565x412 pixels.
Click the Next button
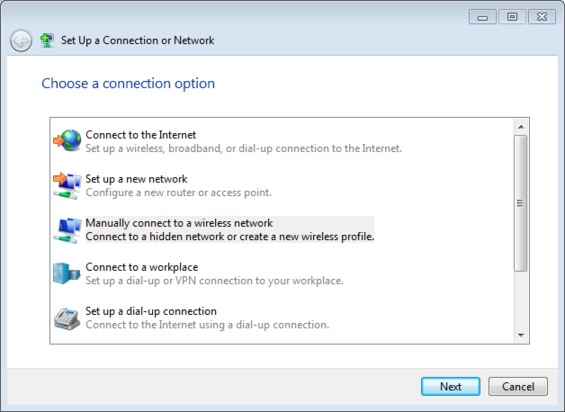tap(450, 386)
